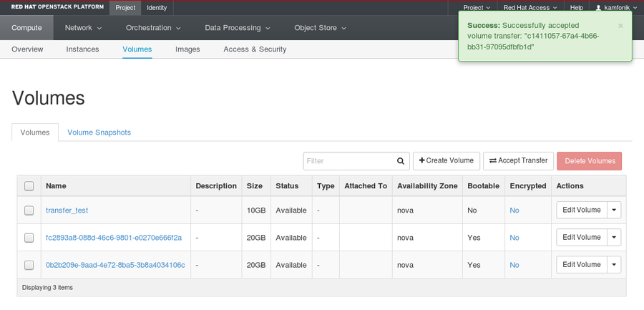The image size is (644, 310).
Task: Select checkbox for volume 0b2b209e-9aad-4e72-8ba5-3b8a4034106c
Action: [29, 265]
